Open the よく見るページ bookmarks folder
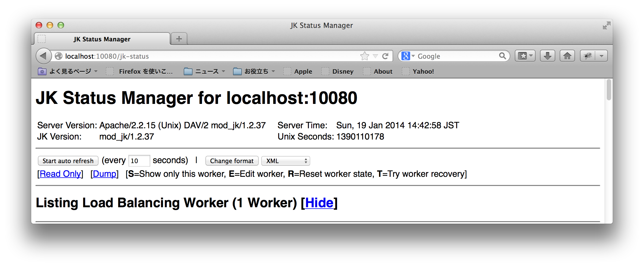Viewport: 644px width, 267px height. pyautogui.click(x=68, y=71)
